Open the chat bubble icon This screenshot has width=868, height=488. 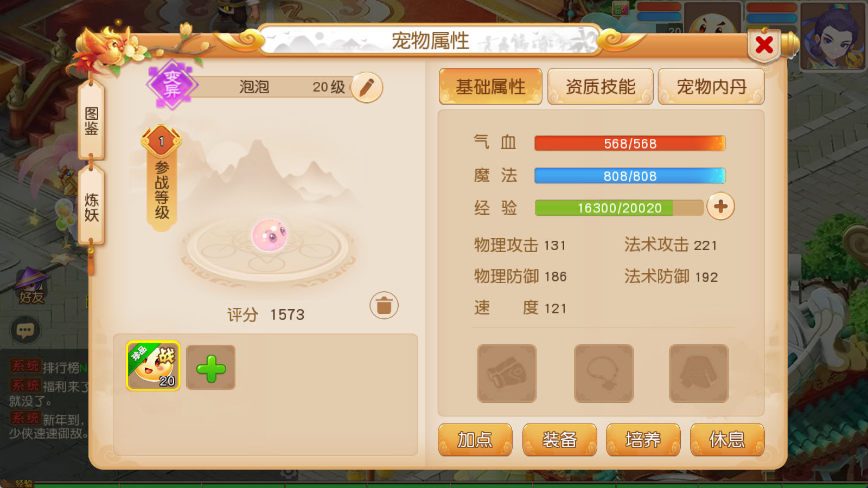click(25, 330)
